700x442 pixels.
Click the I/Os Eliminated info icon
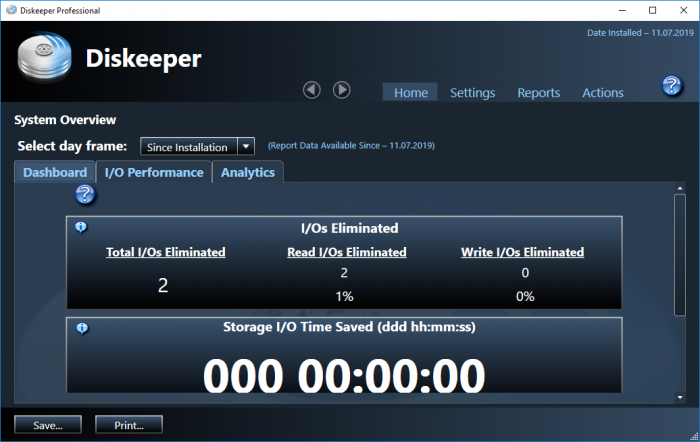[81, 227]
